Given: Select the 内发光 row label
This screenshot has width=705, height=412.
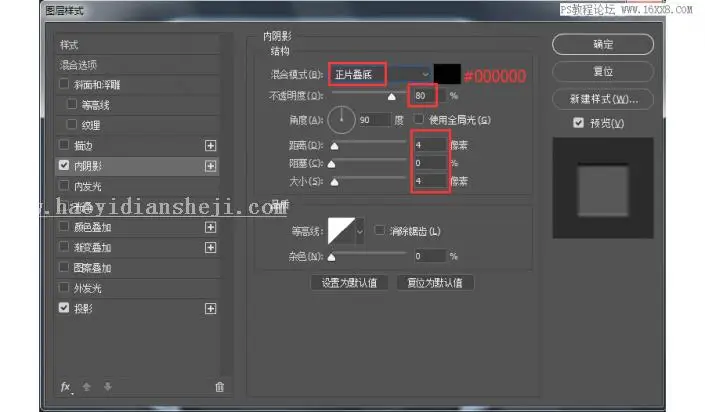Looking at the screenshot, I should click(x=88, y=186).
